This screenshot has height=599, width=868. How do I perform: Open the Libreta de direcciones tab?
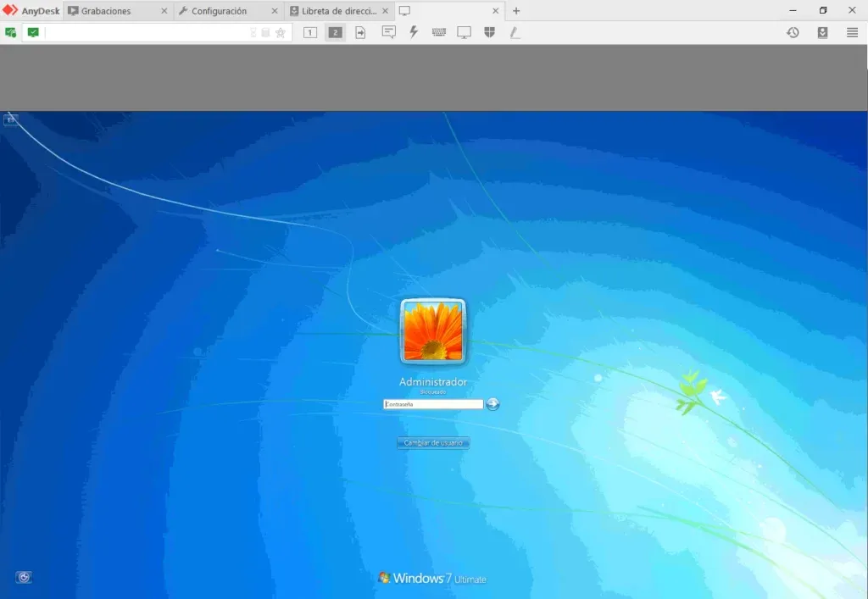coord(337,11)
